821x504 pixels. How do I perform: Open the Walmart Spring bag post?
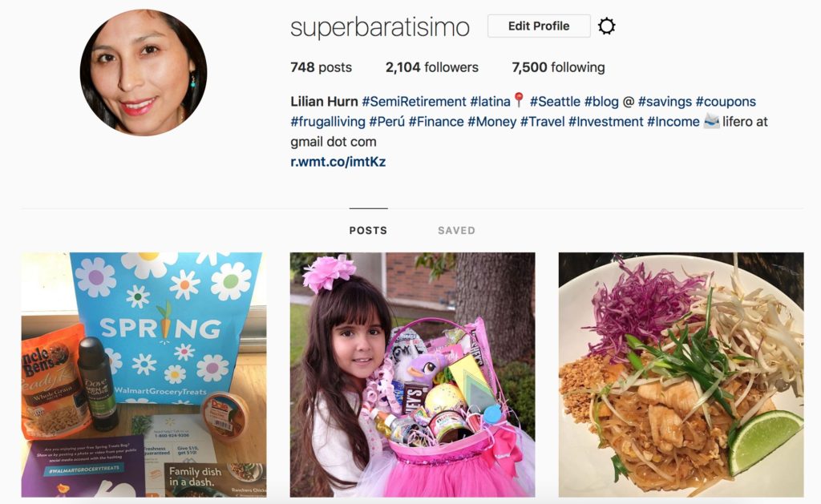(144, 375)
